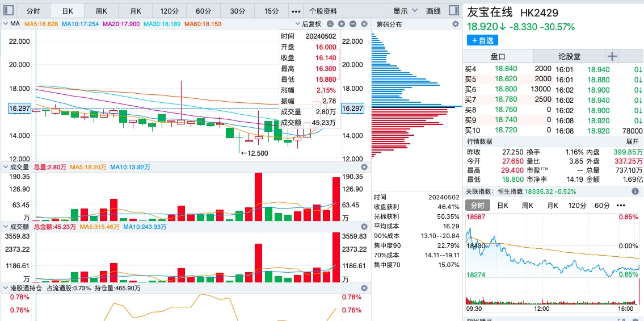This screenshot has width=644, height=321.
Task: Click the plus zoom-in chart icon
Action: [x=342, y=24]
